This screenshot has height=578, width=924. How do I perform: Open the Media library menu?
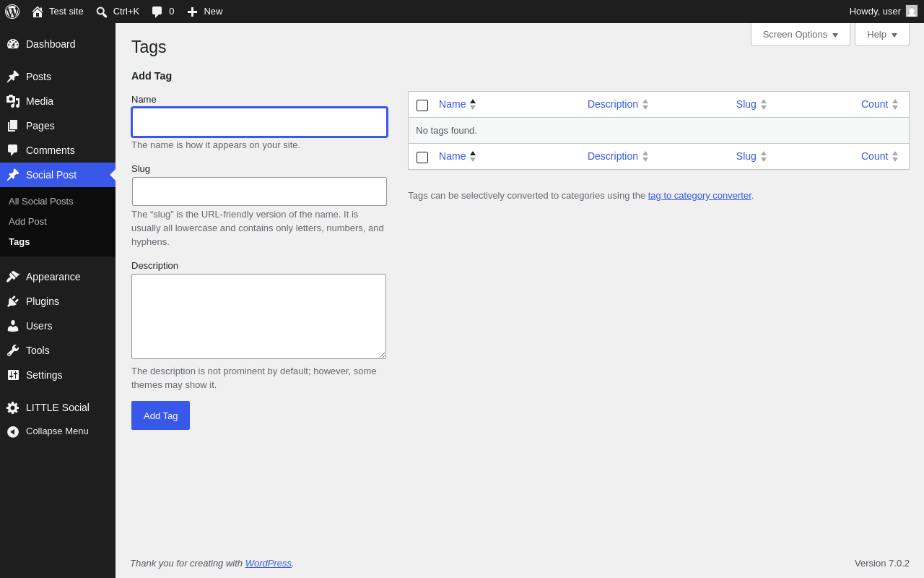(x=58, y=101)
